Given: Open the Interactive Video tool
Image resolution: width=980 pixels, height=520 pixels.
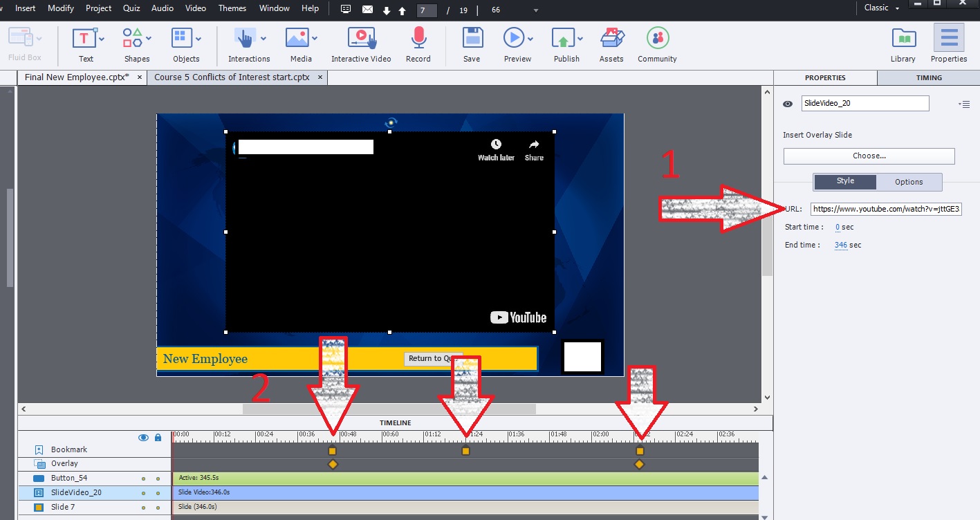Looking at the screenshot, I should click(360, 38).
